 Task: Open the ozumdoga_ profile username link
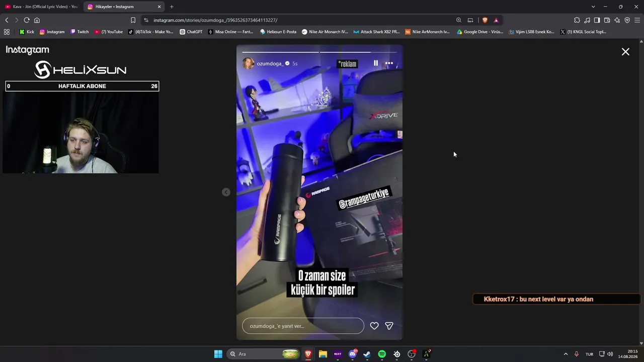[x=270, y=63]
